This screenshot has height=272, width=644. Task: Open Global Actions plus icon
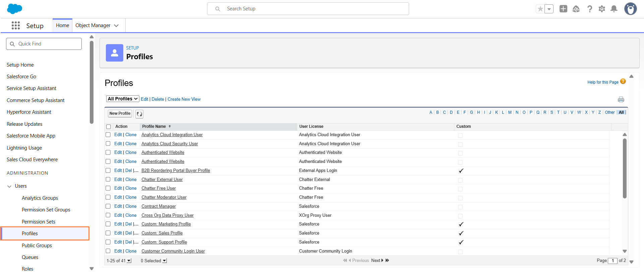click(x=563, y=9)
